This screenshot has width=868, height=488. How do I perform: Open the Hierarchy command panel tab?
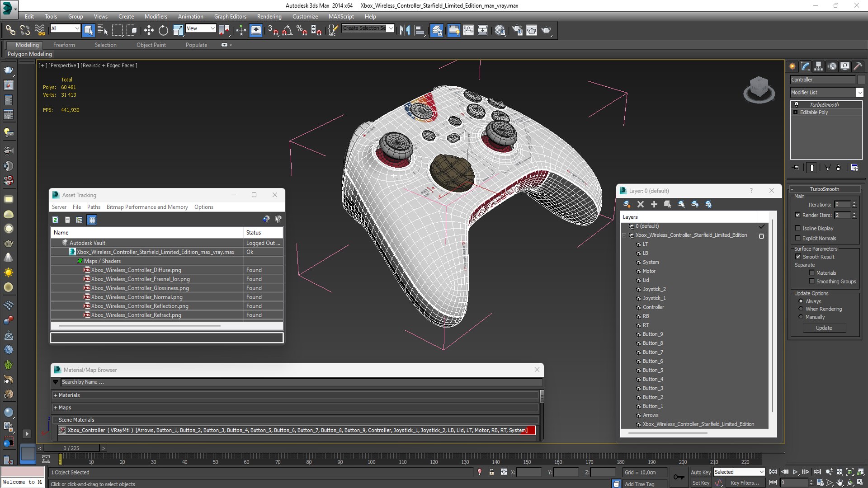coord(818,66)
